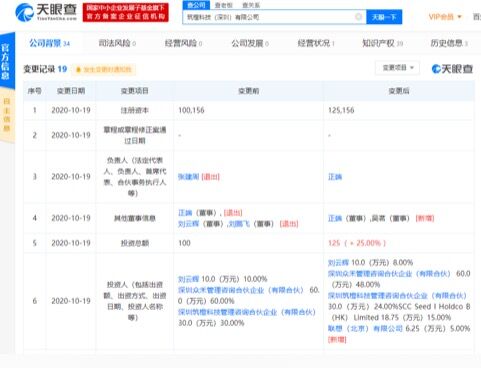Expand the 变更项目 filter dropdown
481x368 pixels.
pos(398,68)
